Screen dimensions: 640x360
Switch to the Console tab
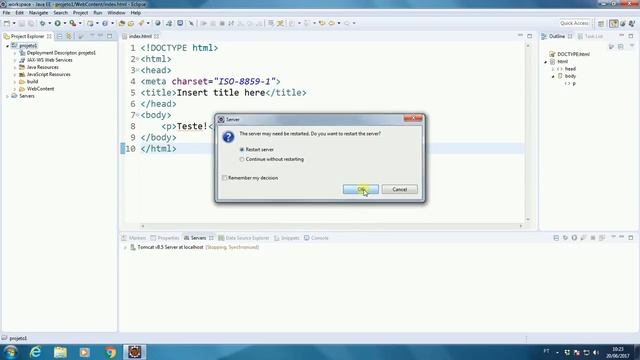click(x=316, y=238)
